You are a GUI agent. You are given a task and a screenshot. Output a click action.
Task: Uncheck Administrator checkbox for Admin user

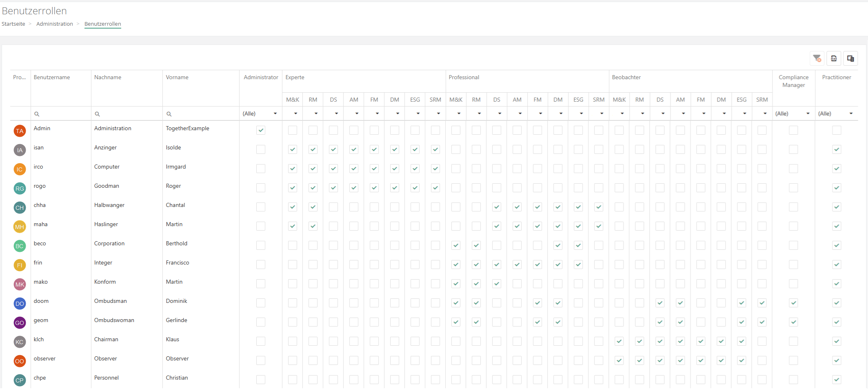pos(261,130)
